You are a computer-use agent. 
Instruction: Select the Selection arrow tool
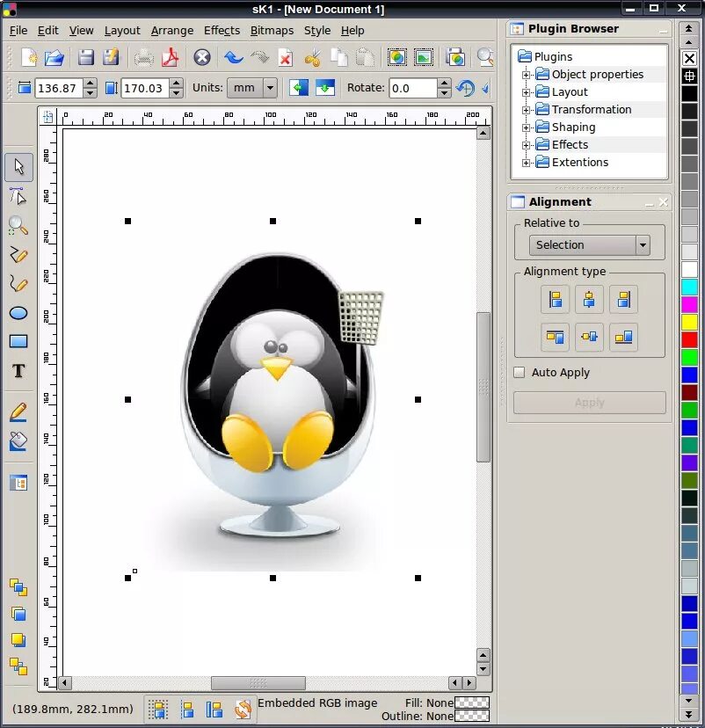point(18,167)
